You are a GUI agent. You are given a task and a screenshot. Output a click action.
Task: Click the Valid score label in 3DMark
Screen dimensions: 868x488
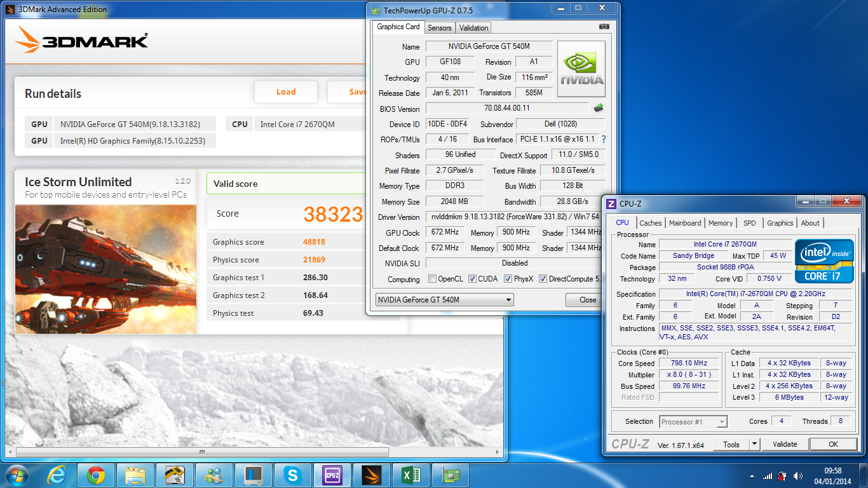(x=235, y=184)
